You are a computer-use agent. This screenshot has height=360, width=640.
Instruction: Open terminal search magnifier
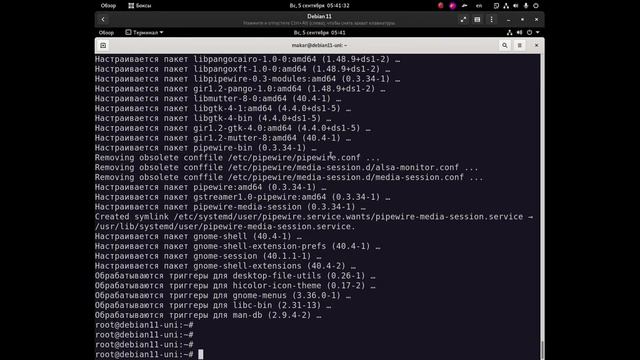pos(505,46)
